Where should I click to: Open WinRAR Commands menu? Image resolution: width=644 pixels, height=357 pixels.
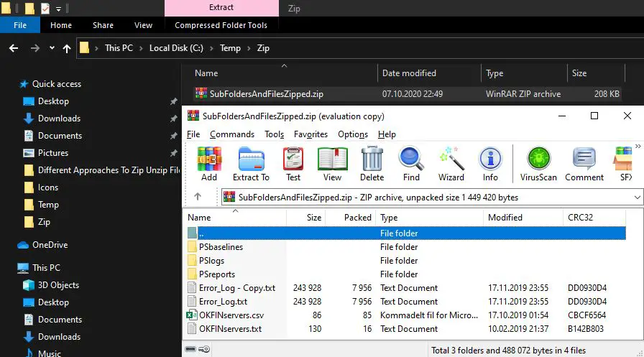click(232, 134)
